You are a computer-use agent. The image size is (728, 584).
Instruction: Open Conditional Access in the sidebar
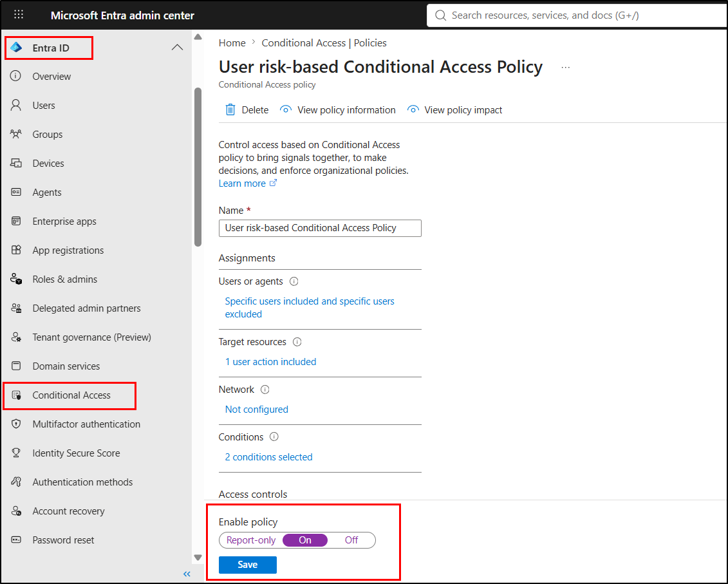[x=71, y=395]
